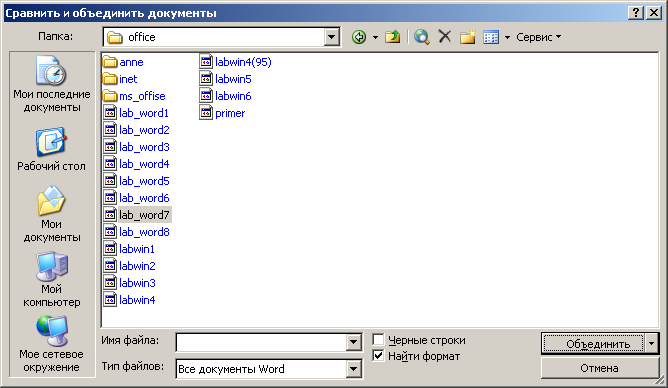Select the primer document
This screenshot has width=668, height=388.
222,113
